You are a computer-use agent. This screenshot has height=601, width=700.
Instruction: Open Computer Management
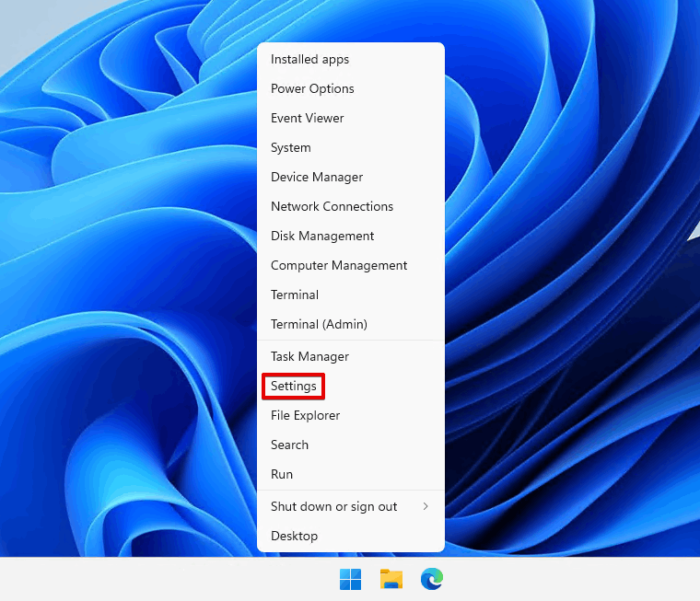pyautogui.click(x=350, y=265)
